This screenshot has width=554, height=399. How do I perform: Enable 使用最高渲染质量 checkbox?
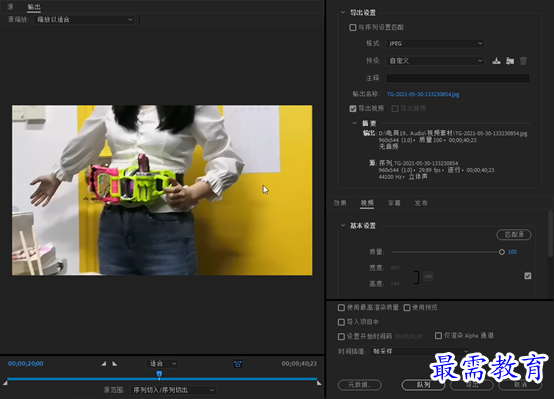tap(341, 307)
